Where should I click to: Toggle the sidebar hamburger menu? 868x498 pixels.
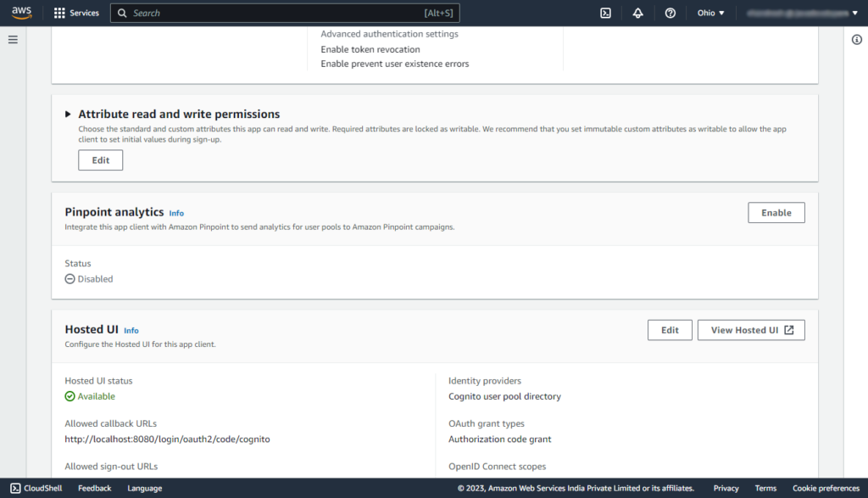(x=13, y=37)
